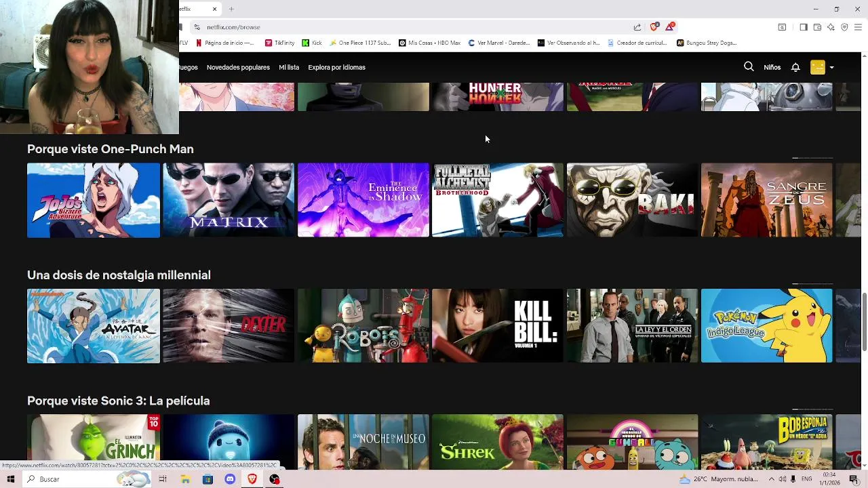Close the Netflix browser tab

pyautogui.click(x=214, y=9)
